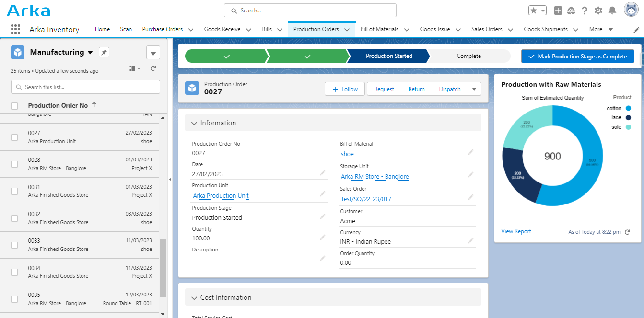Click Mark Production Stage as Complete
The image size is (644, 318).
coord(577,56)
